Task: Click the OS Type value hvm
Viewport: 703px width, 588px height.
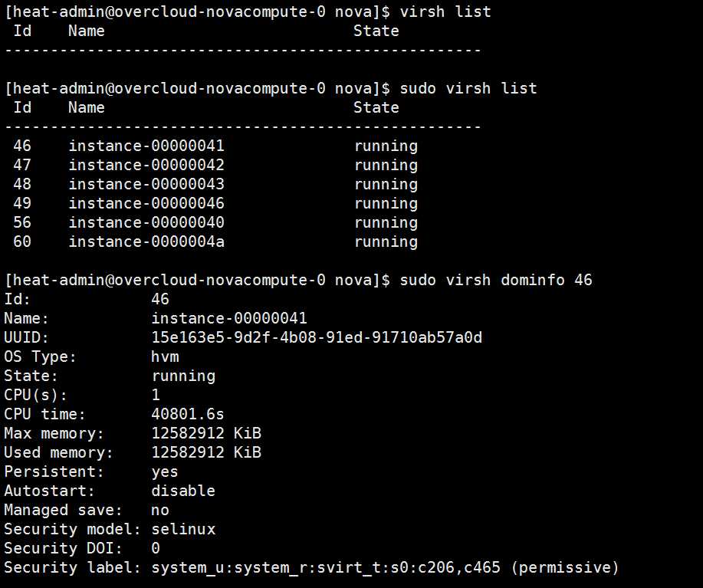Action: tap(165, 356)
